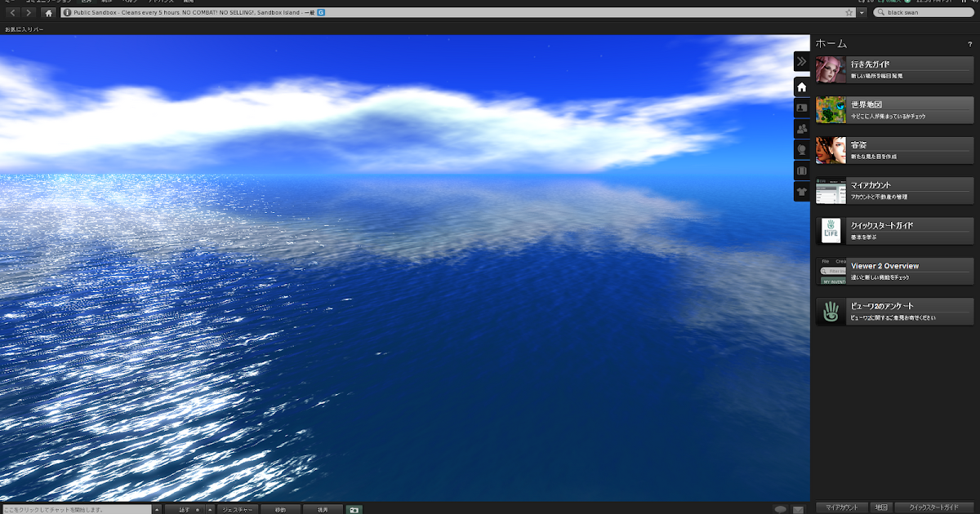Take a snapshot with the camera icon
Image resolution: width=980 pixels, height=514 pixels.
pyautogui.click(x=354, y=509)
